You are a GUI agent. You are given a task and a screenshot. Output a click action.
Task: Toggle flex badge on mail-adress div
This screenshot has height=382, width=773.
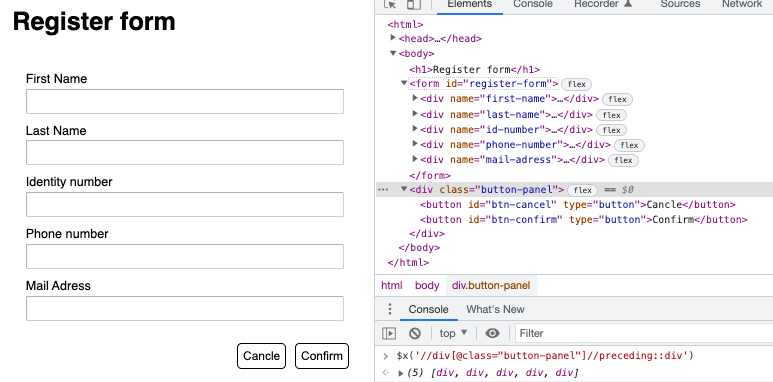pos(623,160)
